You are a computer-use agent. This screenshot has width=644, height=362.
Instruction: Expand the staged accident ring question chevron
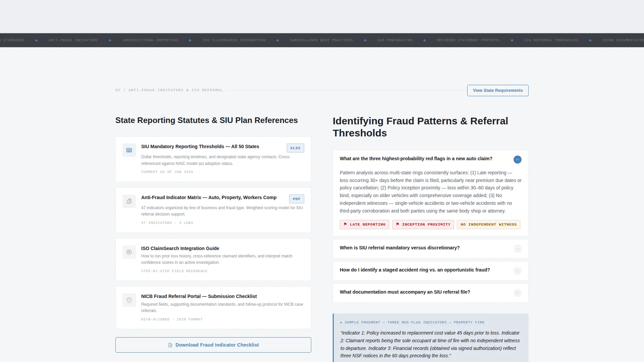pyautogui.click(x=518, y=271)
